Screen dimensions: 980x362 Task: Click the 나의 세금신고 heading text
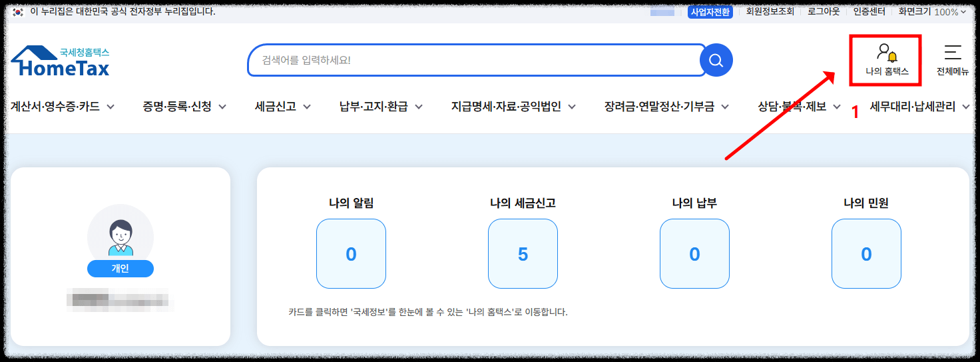point(523,203)
